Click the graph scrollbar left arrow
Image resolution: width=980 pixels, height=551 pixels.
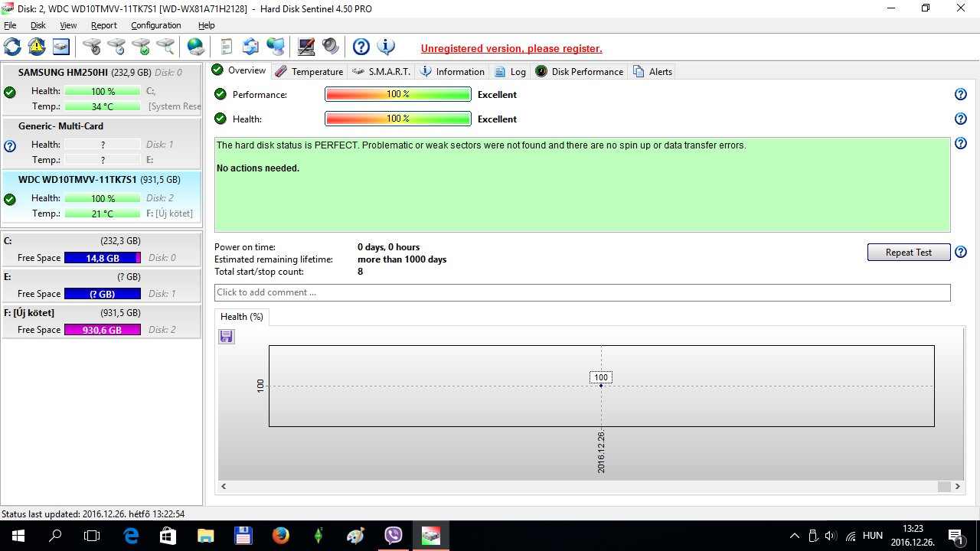(x=224, y=486)
